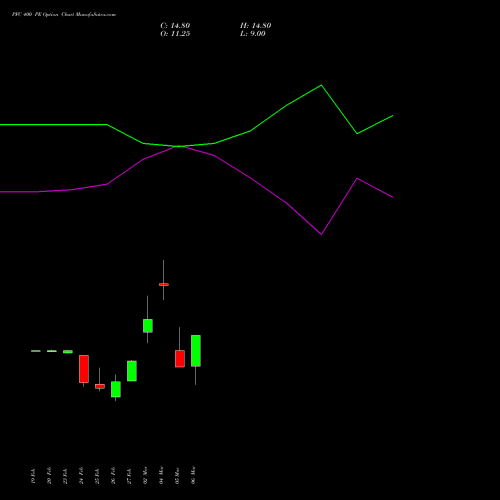Click the close value C: 14.80
The height and width of the screenshot is (500, 500).
coord(175,26)
